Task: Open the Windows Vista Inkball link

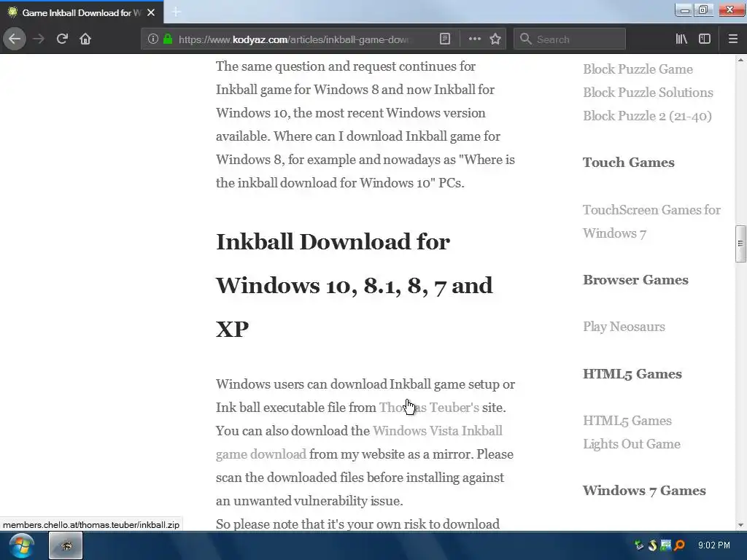Action: coord(438,431)
